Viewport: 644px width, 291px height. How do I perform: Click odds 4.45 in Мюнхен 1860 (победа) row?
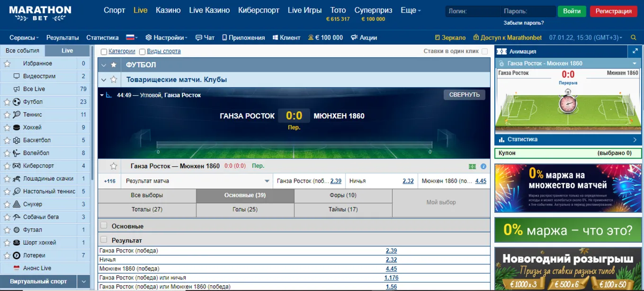coord(391,269)
